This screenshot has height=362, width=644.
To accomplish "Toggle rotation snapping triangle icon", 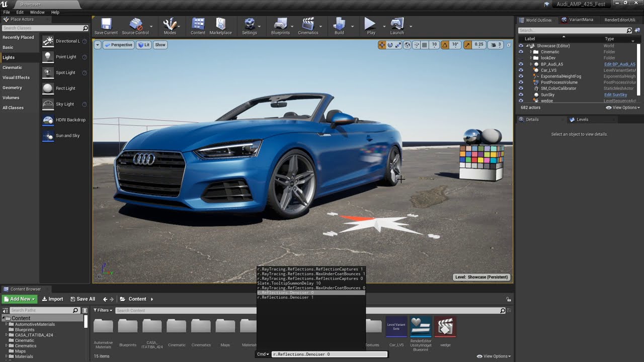I will click(445, 45).
